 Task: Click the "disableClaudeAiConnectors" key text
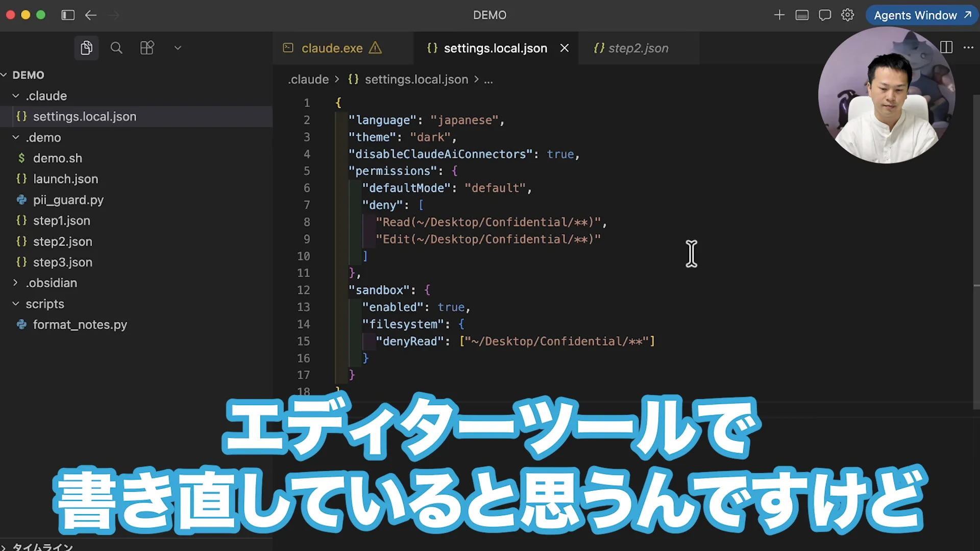point(440,154)
